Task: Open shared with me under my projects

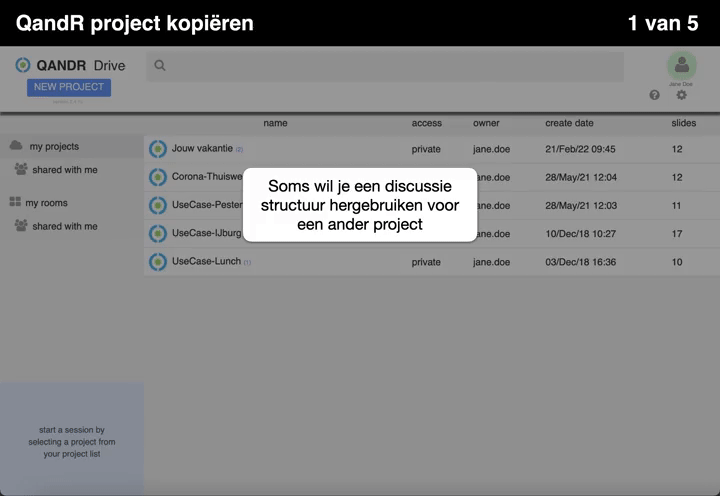Action: (x=65, y=170)
